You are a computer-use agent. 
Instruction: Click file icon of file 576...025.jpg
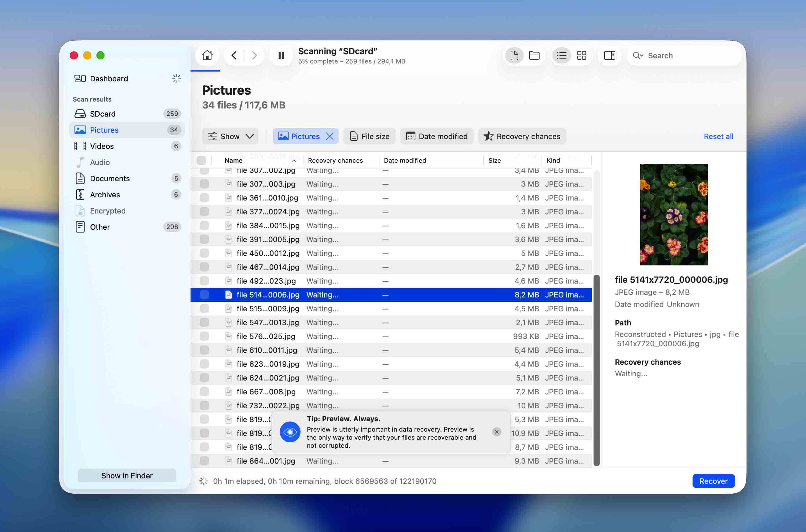pyautogui.click(x=228, y=336)
